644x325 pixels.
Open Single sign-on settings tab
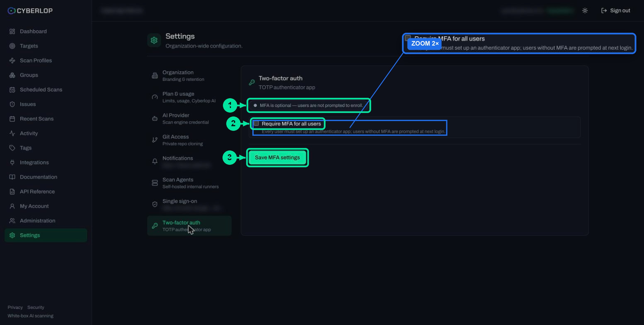click(189, 204)
